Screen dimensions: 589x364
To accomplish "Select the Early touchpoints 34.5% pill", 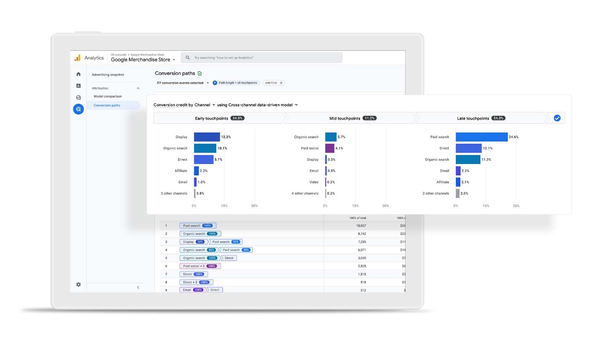I will pos(218,118).
